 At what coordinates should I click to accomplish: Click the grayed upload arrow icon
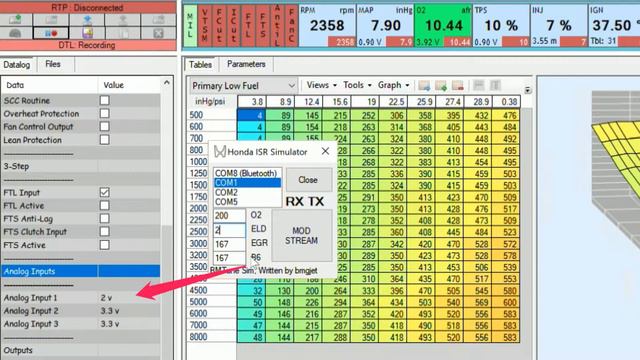tap(122, 19)
